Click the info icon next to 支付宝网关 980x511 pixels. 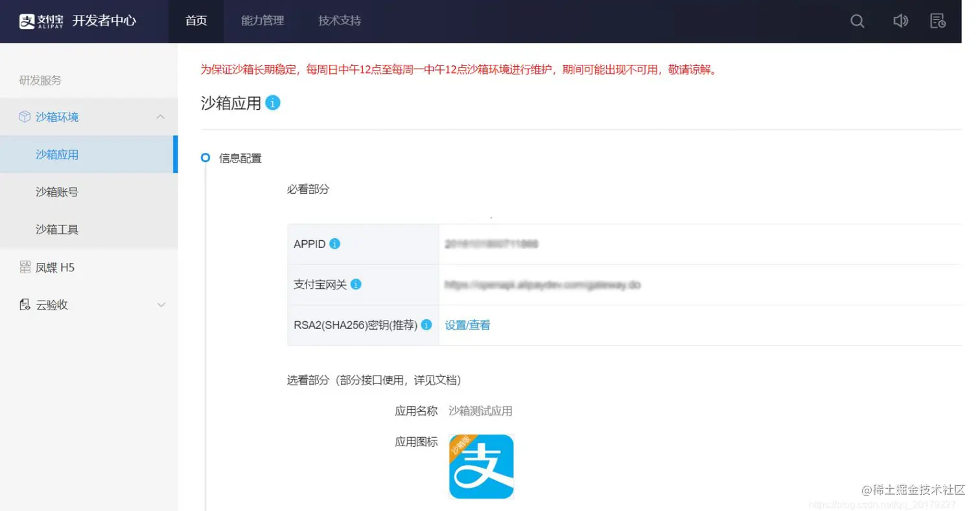[356, 284]
